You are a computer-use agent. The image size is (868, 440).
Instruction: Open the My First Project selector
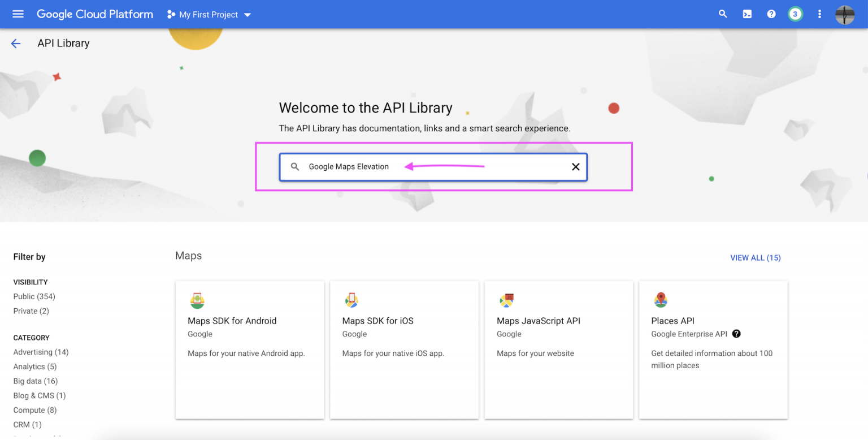208,14
